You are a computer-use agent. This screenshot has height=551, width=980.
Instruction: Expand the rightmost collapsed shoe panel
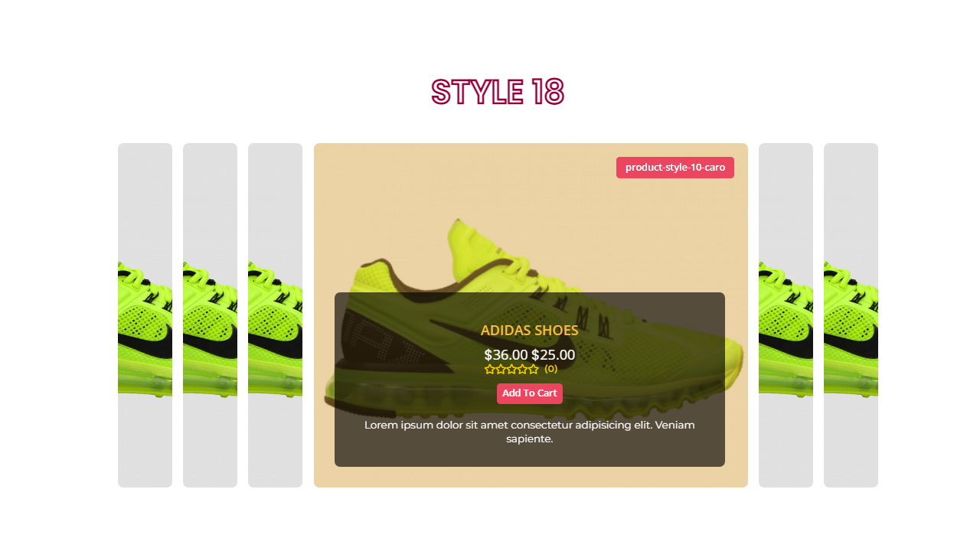coord(851,315)
